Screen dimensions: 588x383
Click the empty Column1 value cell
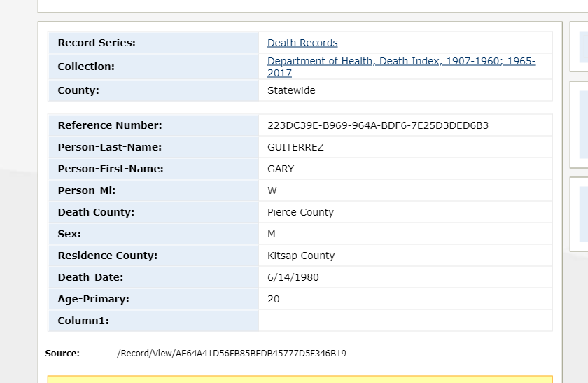[x=405, y=321]
